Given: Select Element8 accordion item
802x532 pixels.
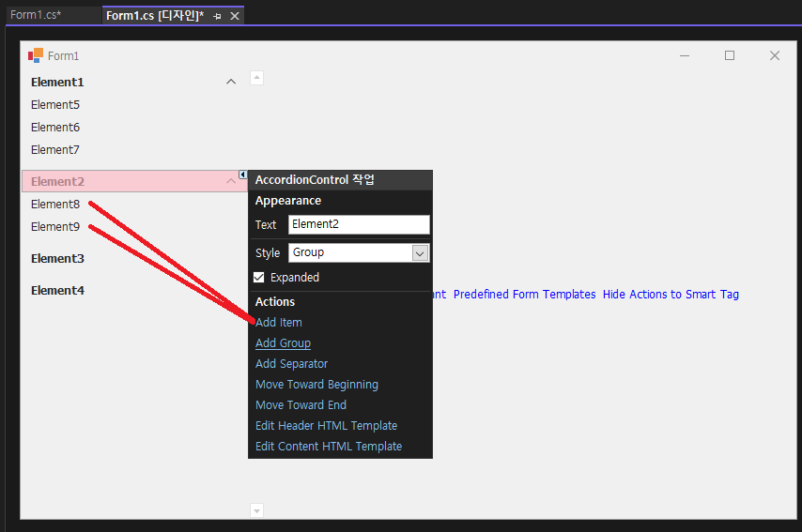Looking at the screenshot, I should [55, 204].
